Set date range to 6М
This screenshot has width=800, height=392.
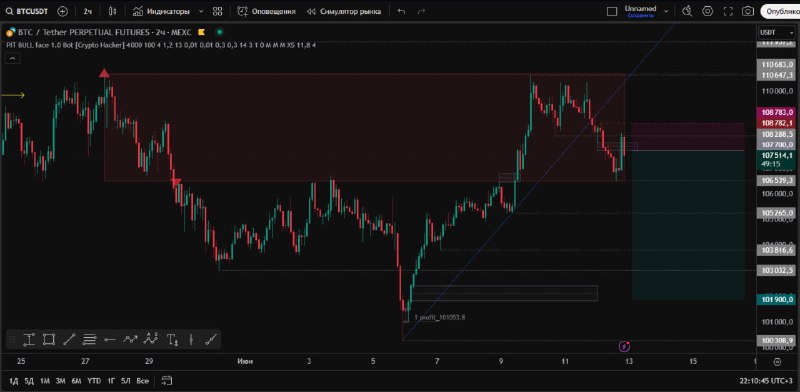(76, 381)
